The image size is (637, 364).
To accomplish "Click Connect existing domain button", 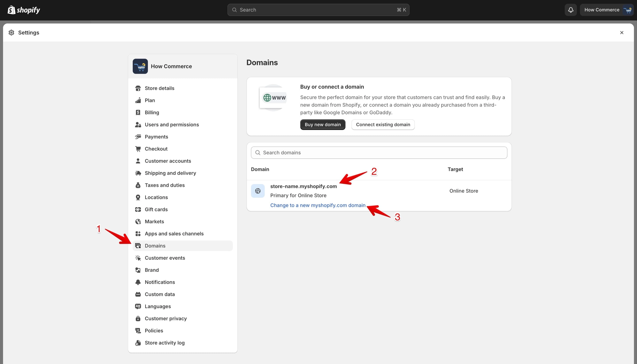I will pos(383,124).
